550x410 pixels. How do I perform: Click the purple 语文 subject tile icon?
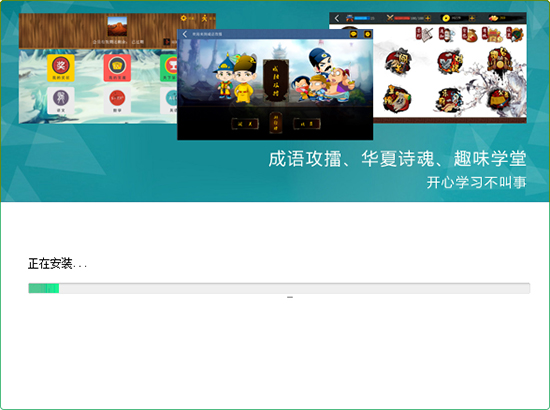[x=61, y=100]
